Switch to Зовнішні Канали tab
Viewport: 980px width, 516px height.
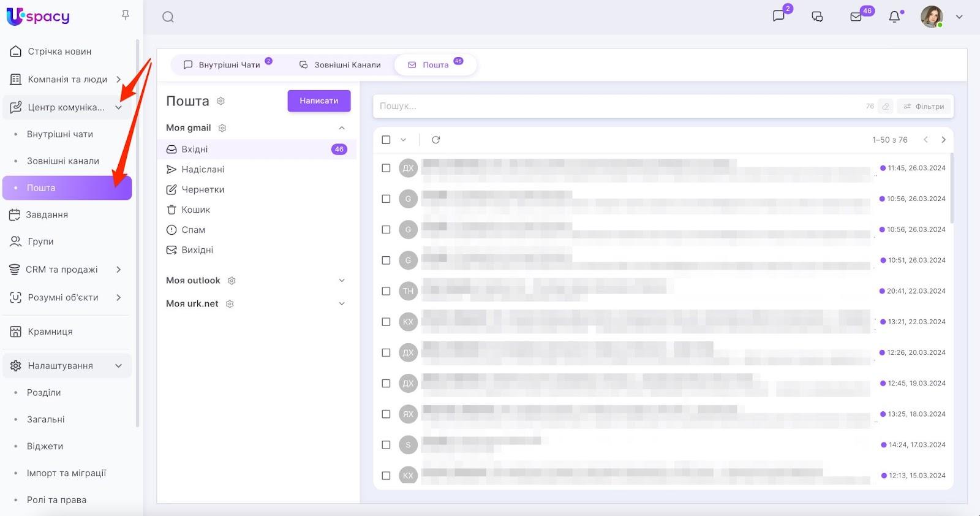click(340, 64)
